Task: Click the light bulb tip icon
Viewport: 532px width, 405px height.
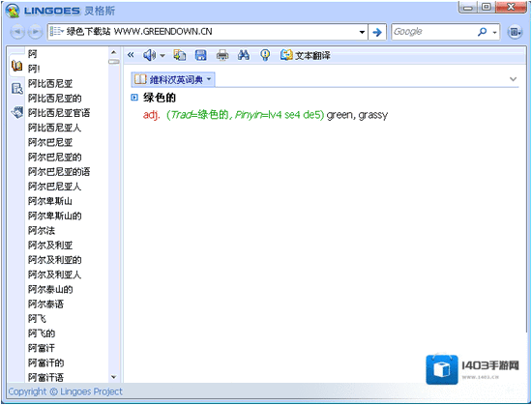Action: click(265, 55)
